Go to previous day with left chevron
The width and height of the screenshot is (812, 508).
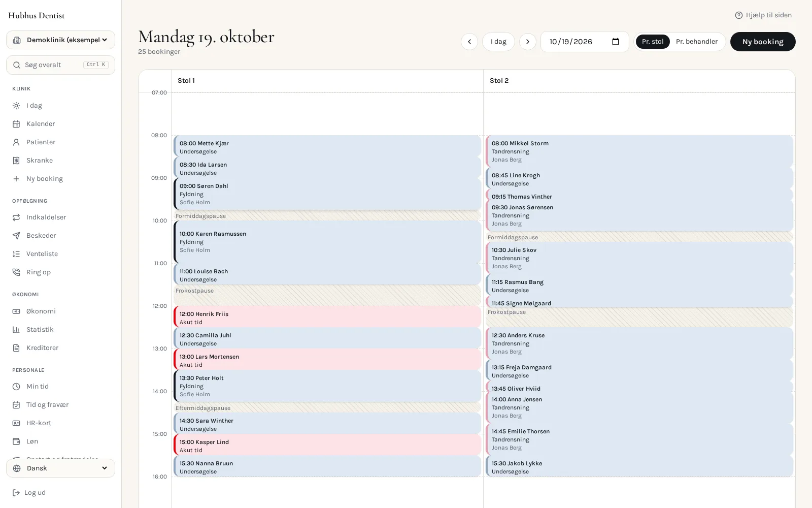click(x=469, y=42)
